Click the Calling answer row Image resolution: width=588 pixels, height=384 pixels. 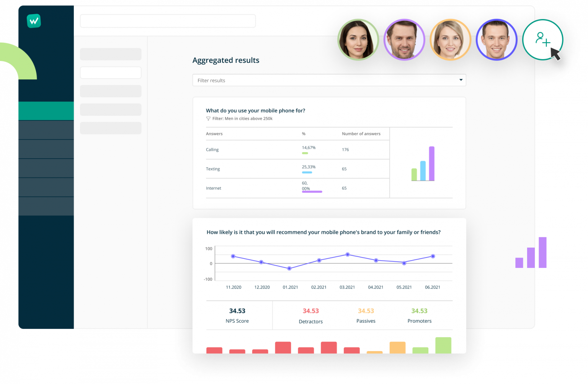coord(212,150)
